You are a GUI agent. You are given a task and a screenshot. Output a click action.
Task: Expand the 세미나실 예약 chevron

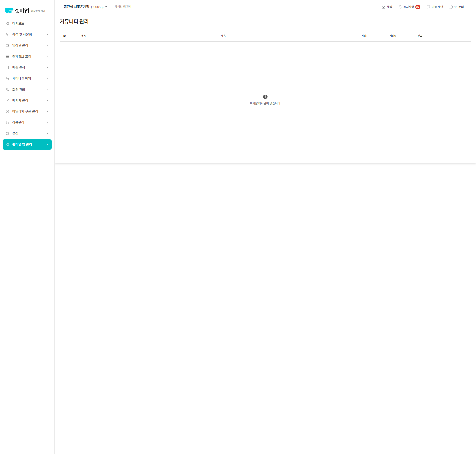47,79
